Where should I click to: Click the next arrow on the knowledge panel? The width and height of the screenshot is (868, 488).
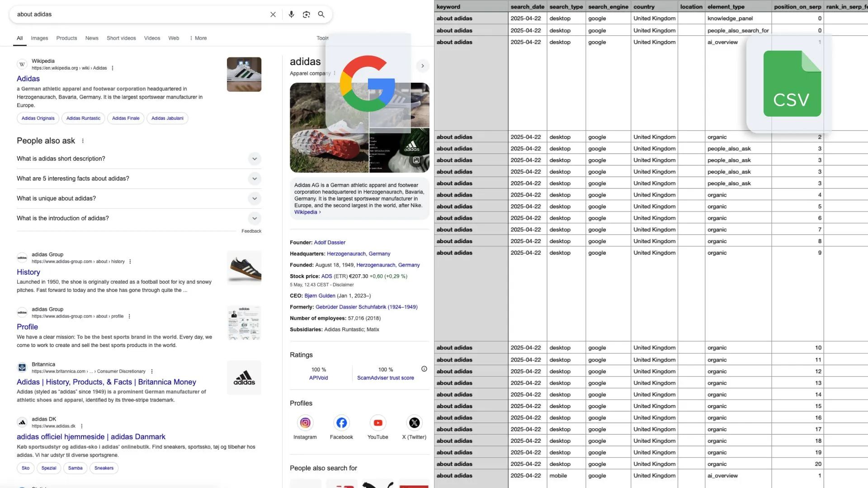pyautogui.click(x=422, y=66)
